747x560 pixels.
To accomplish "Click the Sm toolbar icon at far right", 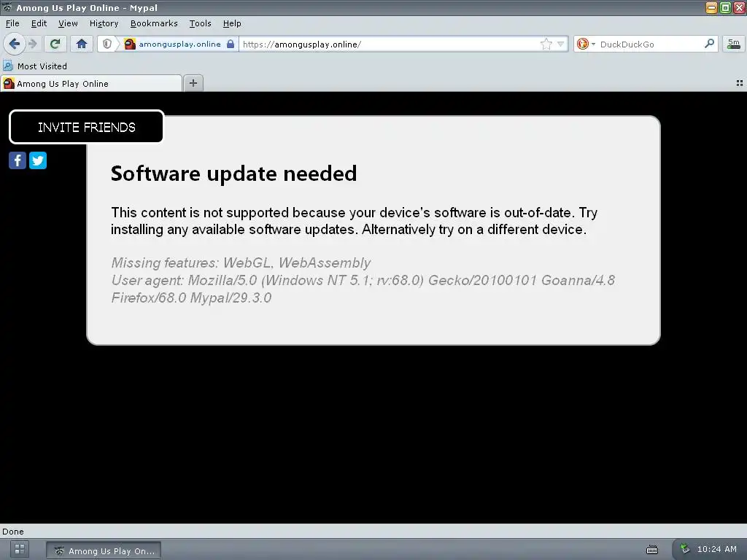I will click(734, 44).
